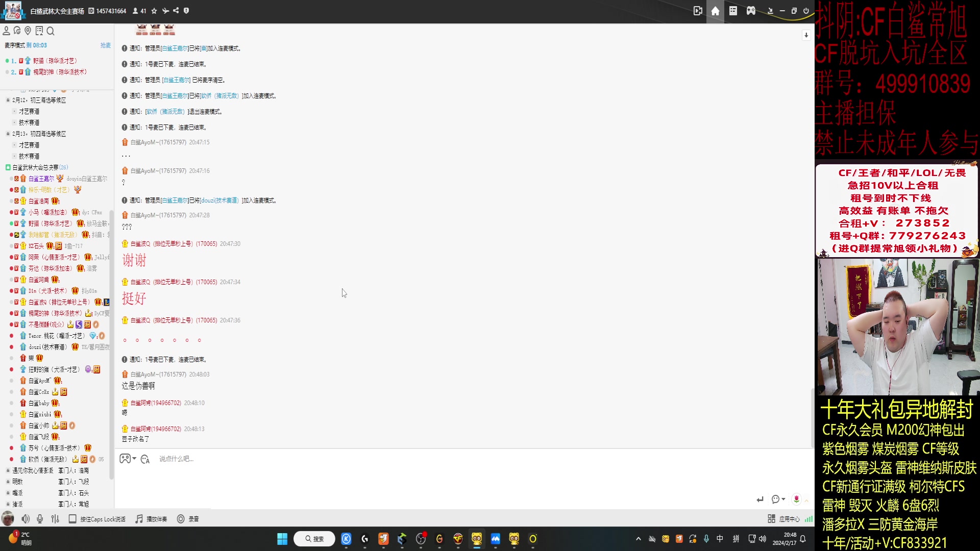Click the favorite star icon in title bar
This screenshot has height=551, width=980.
click(x=154, y=11)
